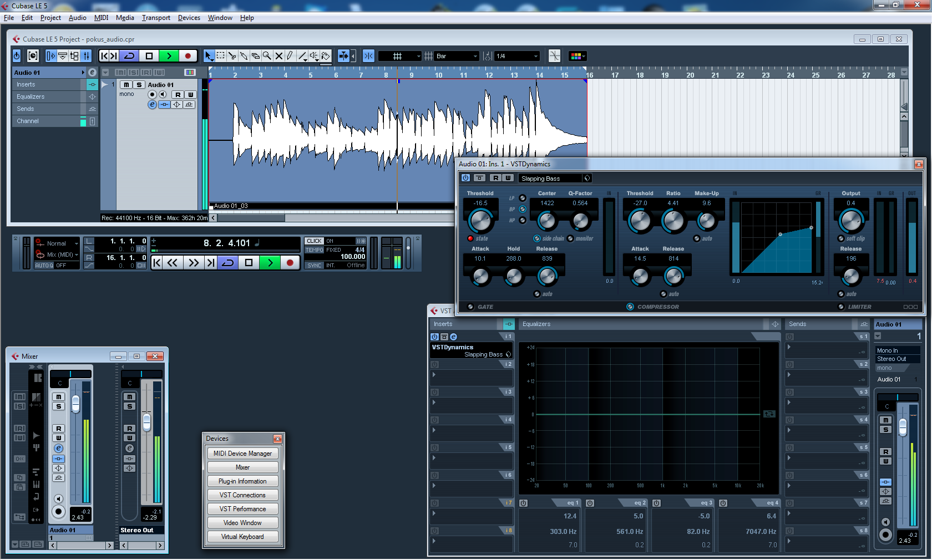Open the Mixer from project toolbar icon
The width and height of the screenshot is (932, 560).
(86, 56)
